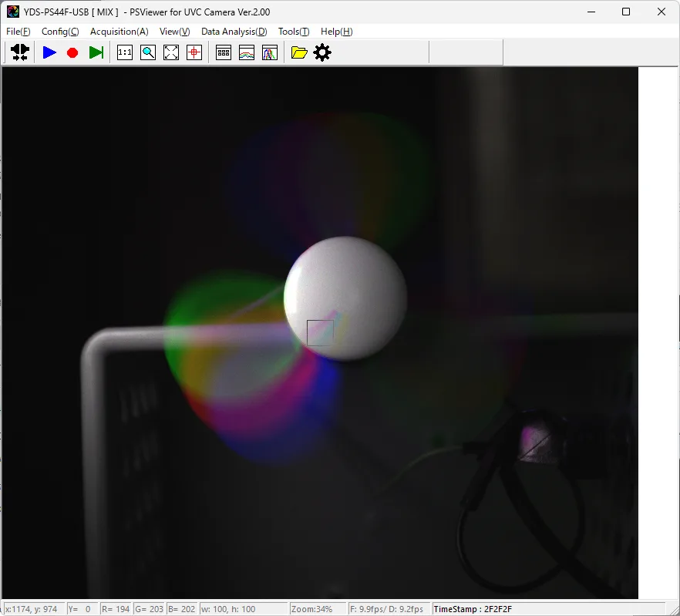Open the RGB histogram tool
This screenshot has width=680, height=616.
270,52
